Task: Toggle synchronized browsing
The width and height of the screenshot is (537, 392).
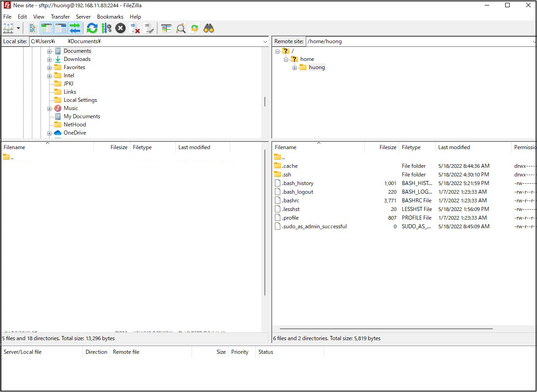Action: [194, 28]
